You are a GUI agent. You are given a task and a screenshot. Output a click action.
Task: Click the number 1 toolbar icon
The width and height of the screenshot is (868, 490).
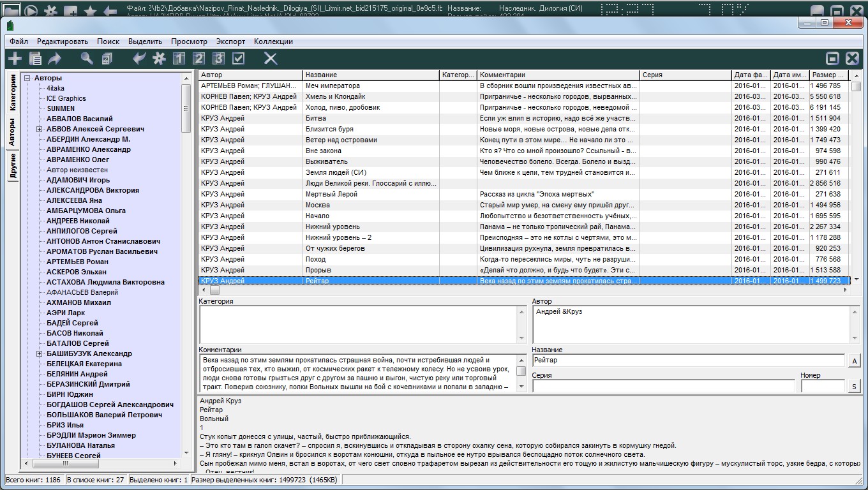179,59
